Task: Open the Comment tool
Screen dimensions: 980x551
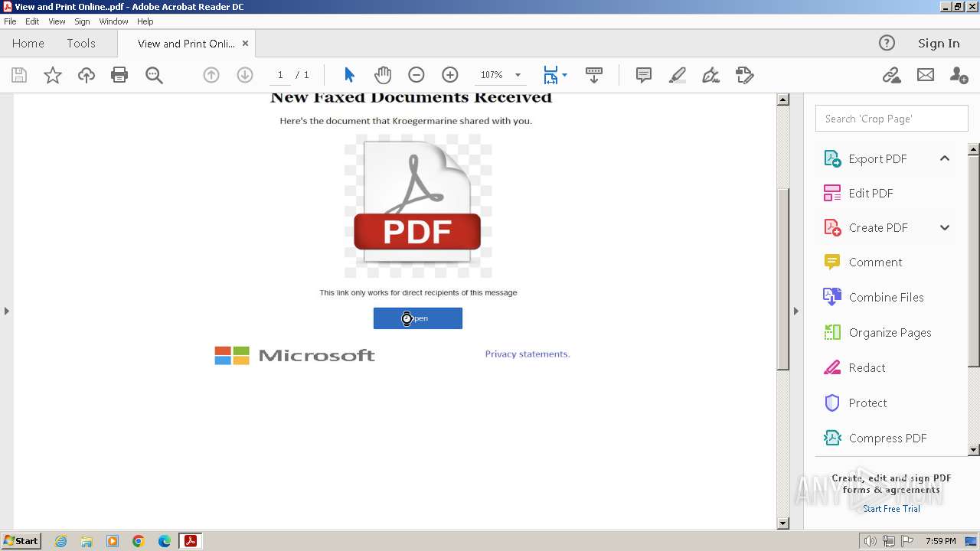Action: tap(875, 262)
